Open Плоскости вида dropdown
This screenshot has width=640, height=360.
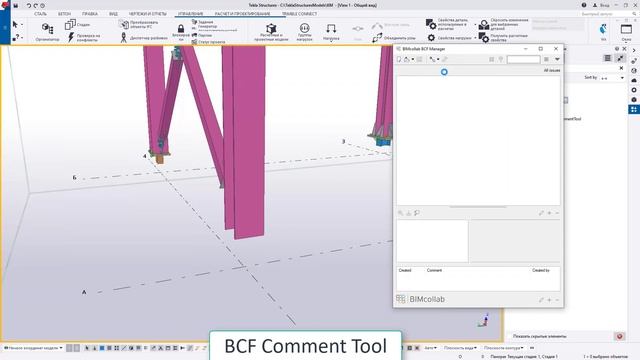460,348
